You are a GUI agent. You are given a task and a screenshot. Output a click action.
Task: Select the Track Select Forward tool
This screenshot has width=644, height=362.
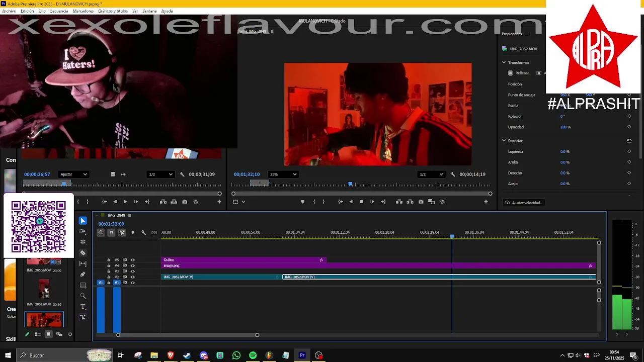[x=83, y=231]
